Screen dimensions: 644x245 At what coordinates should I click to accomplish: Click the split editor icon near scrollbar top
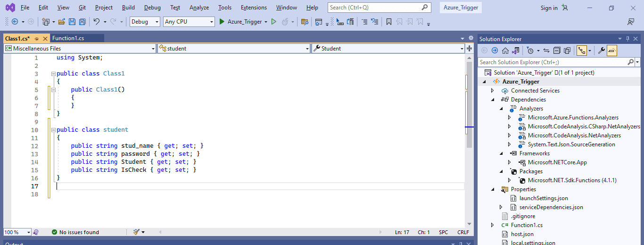tap(469, 48)
